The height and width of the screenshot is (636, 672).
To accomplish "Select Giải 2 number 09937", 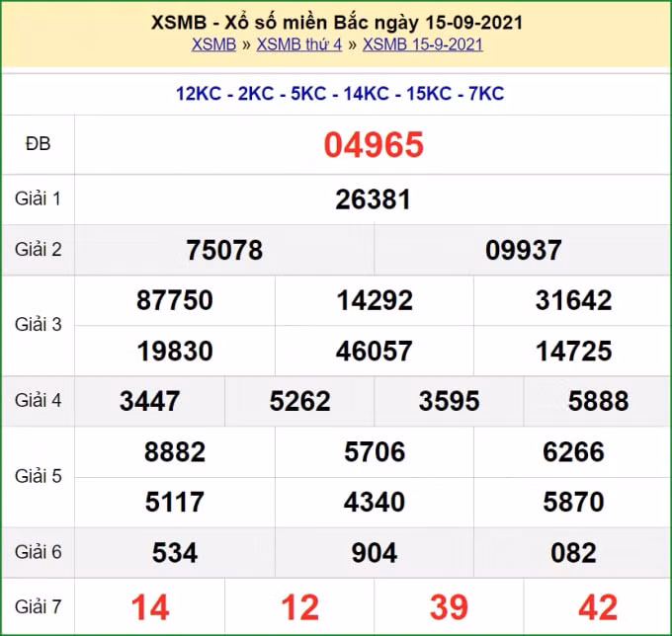I will coord(523,250).
